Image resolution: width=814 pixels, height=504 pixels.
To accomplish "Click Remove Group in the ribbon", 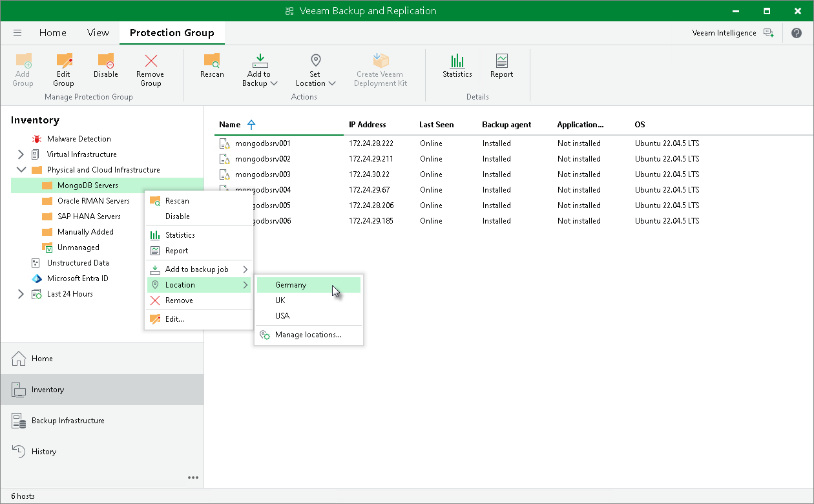I will tap(151, 70).
